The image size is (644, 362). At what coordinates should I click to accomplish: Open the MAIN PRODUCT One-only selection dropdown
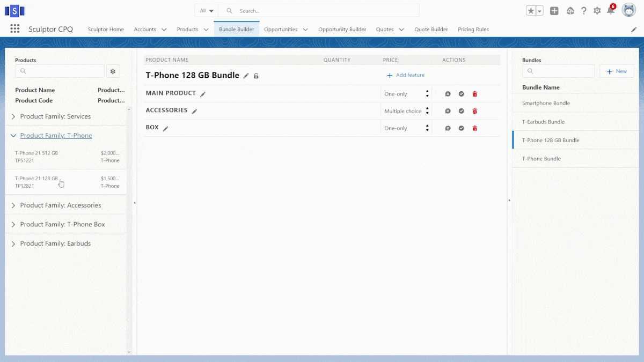click(x=406, y=94)
